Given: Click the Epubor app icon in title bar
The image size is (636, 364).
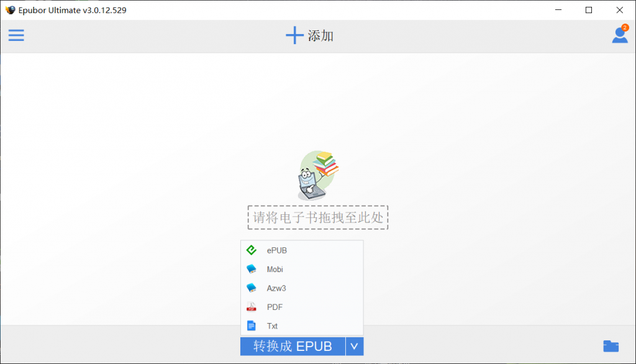Looking at the screenshot, I should pos(10,10).
